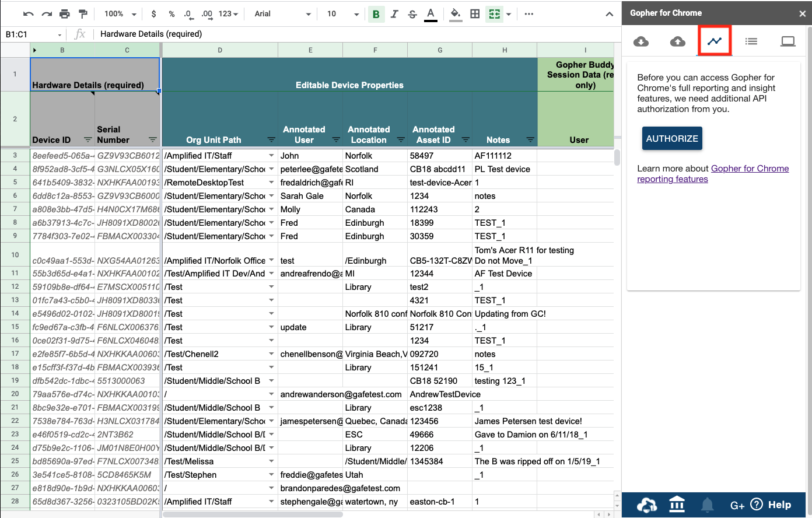Open the borders tool
The height and width of the screenshot is (518, 812).
tap(475, 14)
